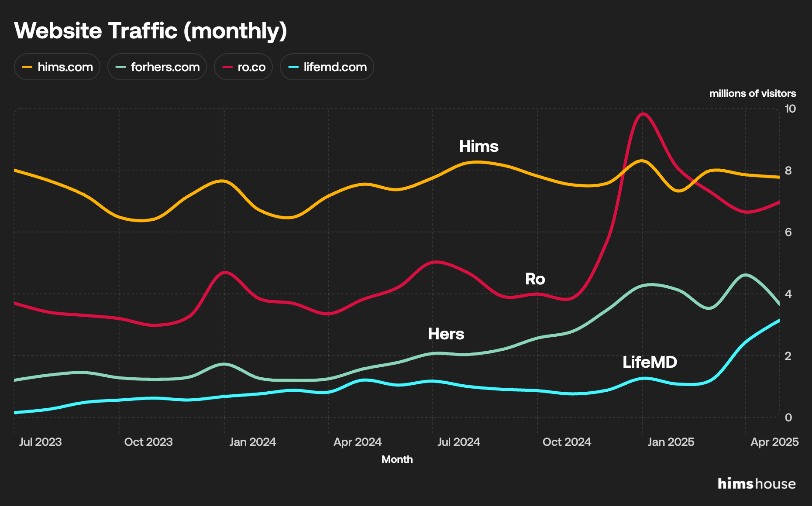Toggle the forhers.com legend entry

(x=157, y=67)
